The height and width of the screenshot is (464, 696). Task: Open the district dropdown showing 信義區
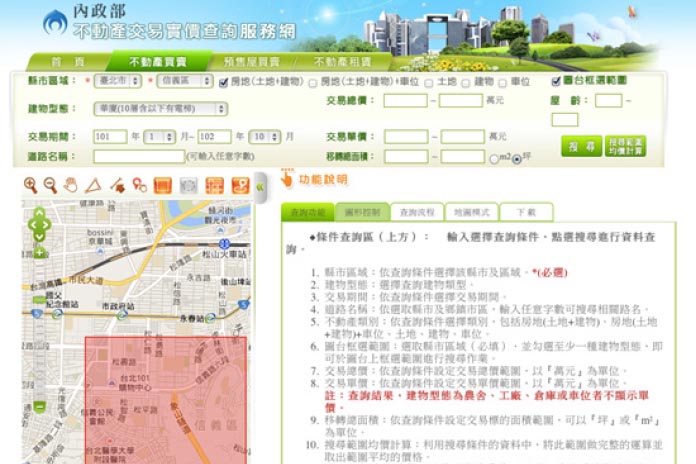point(182,82)
